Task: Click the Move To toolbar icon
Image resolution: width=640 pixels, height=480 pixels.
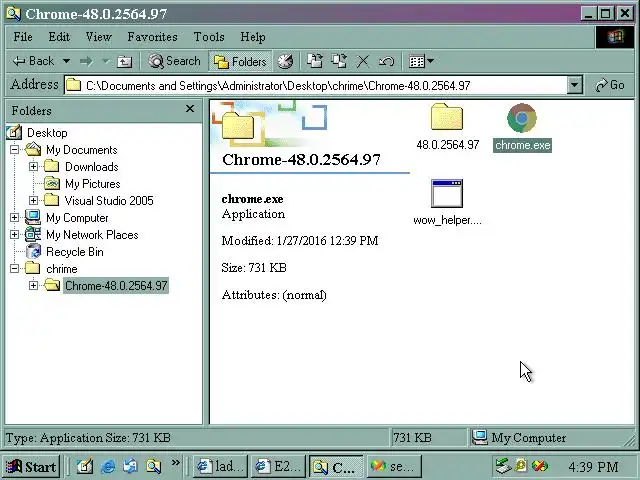Action: pyautogui.click(x=315, y=61)
